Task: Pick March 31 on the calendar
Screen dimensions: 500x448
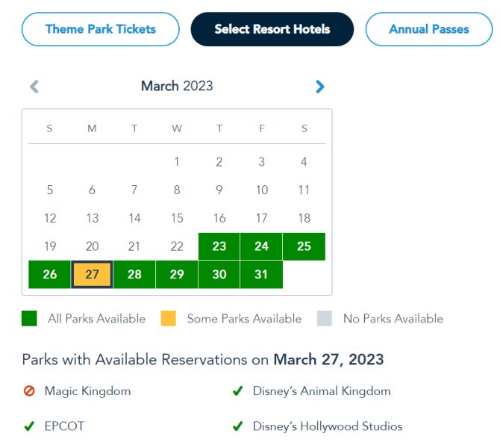Action: click(261, 274)
